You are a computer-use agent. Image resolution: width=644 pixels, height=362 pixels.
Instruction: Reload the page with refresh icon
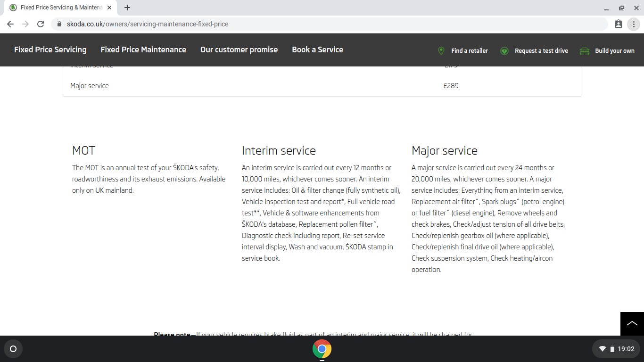[41, 24]
